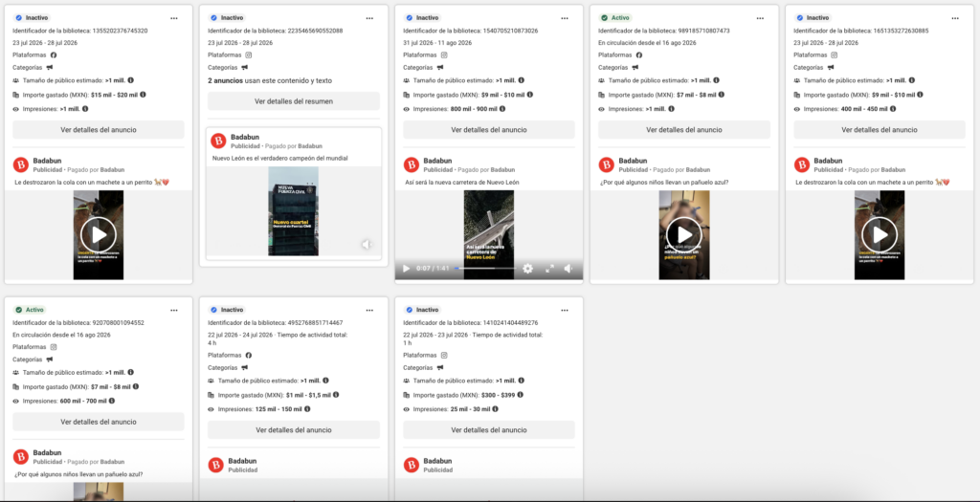Screen dimensions: 980x502
Task: Enter fullscreen on the carretera video
Action: point(549,269)
